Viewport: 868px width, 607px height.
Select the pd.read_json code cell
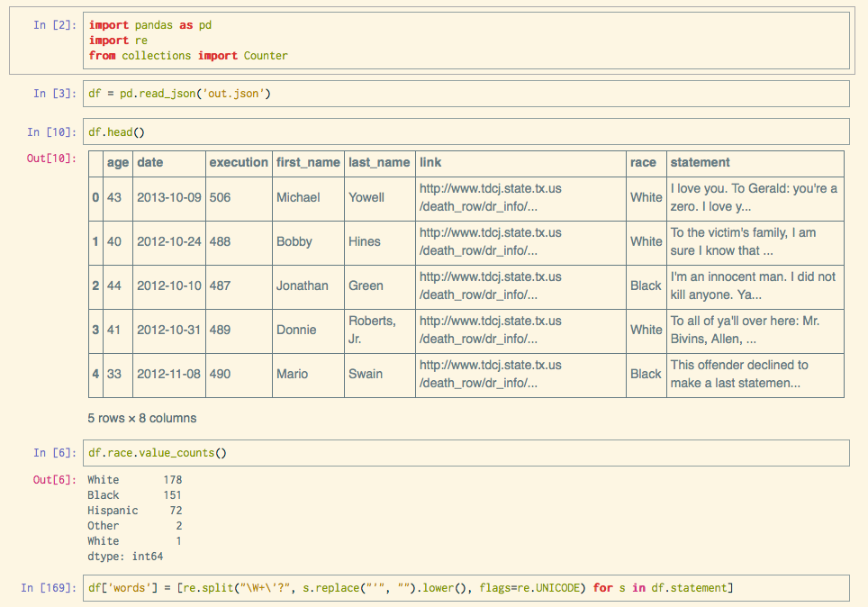[466, 94]
